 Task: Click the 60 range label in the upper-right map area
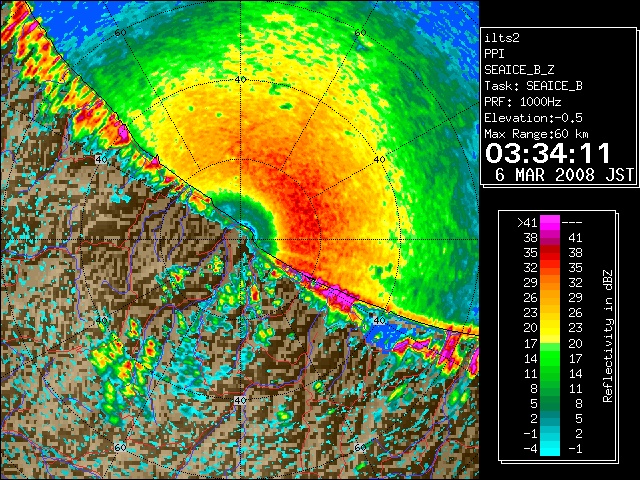(360, 33)
